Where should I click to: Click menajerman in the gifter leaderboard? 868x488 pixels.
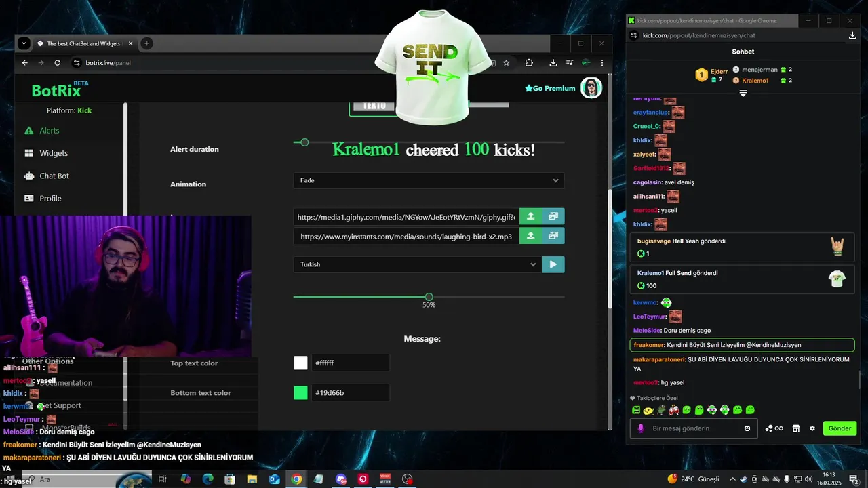coord(759,70)
